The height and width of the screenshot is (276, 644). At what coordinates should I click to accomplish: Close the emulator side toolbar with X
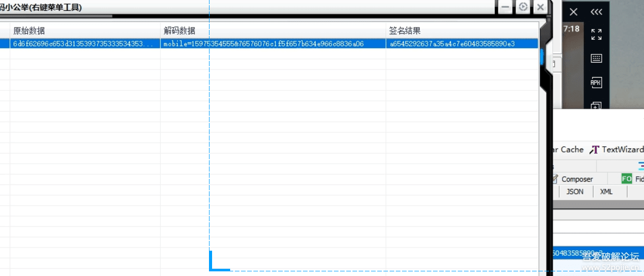pos(573,12)
